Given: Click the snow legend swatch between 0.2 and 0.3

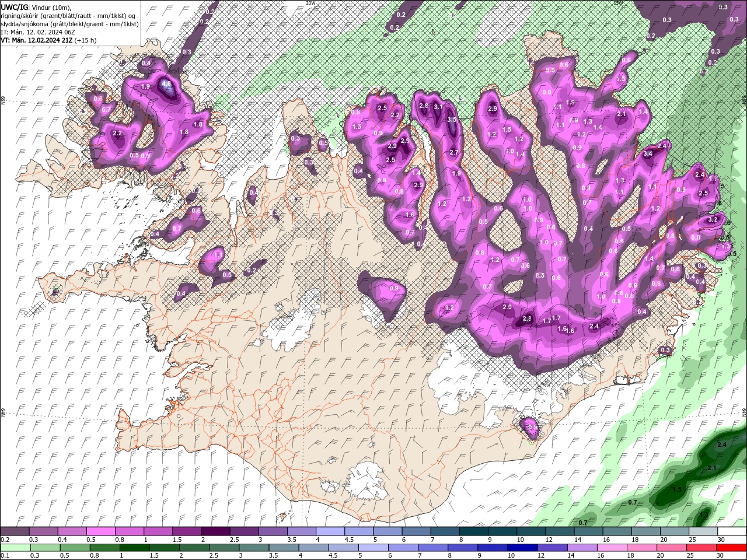Looking at the screenshot, I should (x=15, y=531).
